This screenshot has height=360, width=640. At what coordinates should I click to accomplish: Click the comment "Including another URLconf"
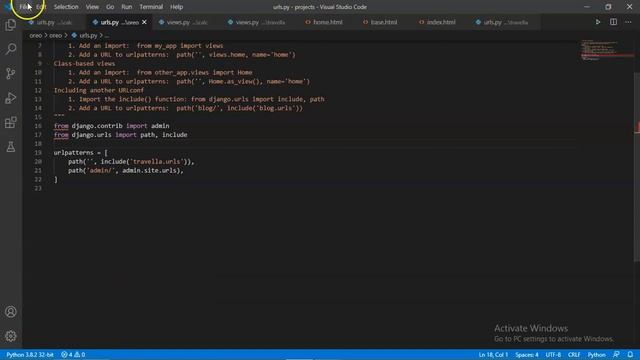(99, 90)
